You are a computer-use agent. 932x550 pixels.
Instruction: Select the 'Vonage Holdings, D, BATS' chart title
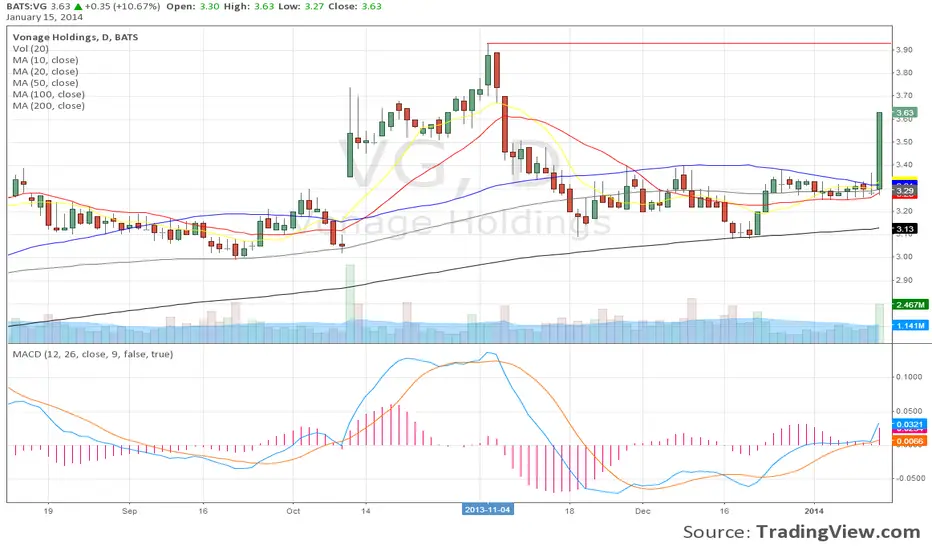[x=75, y=37]
